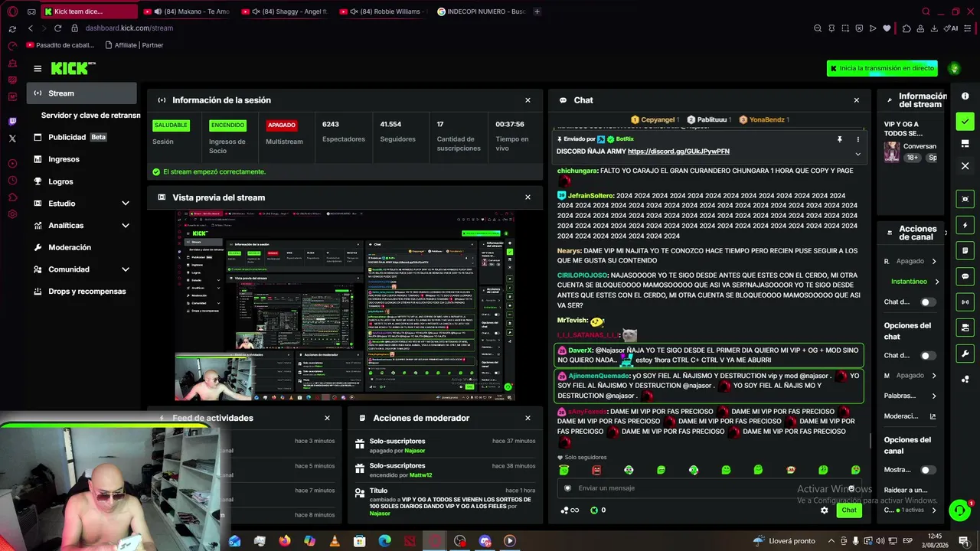Open the Instantáneo option arrow

pos(936,282)
